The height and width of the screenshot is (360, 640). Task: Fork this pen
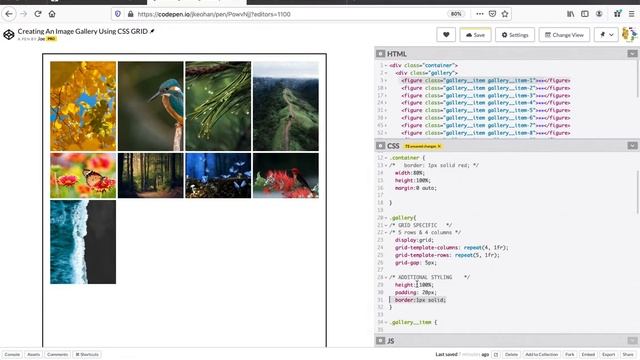pos(570,354)
